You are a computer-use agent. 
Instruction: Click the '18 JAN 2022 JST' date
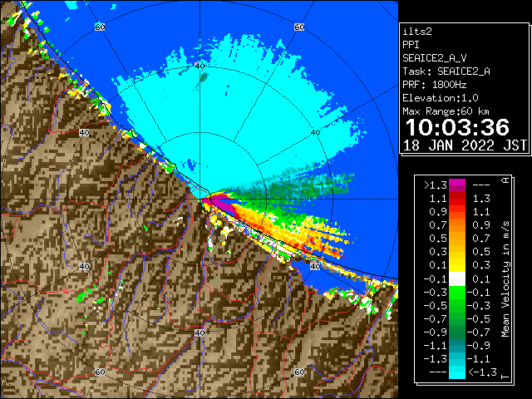(x=465, y=145)
